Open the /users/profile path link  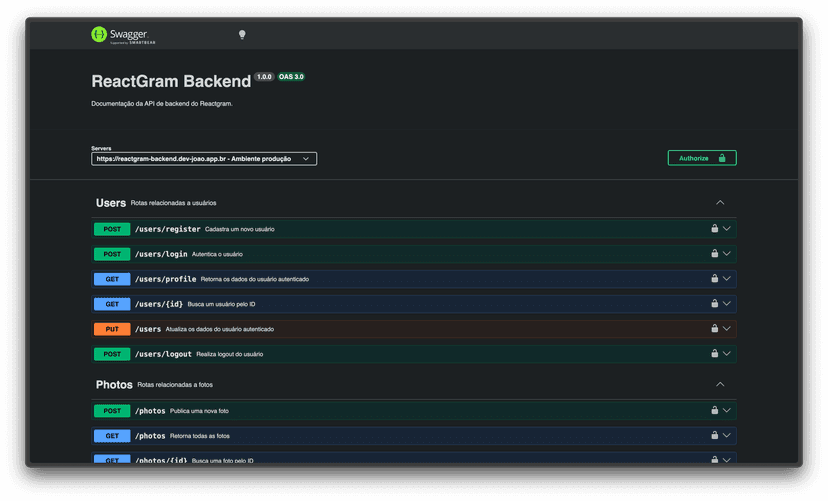[x=165, y=279]
